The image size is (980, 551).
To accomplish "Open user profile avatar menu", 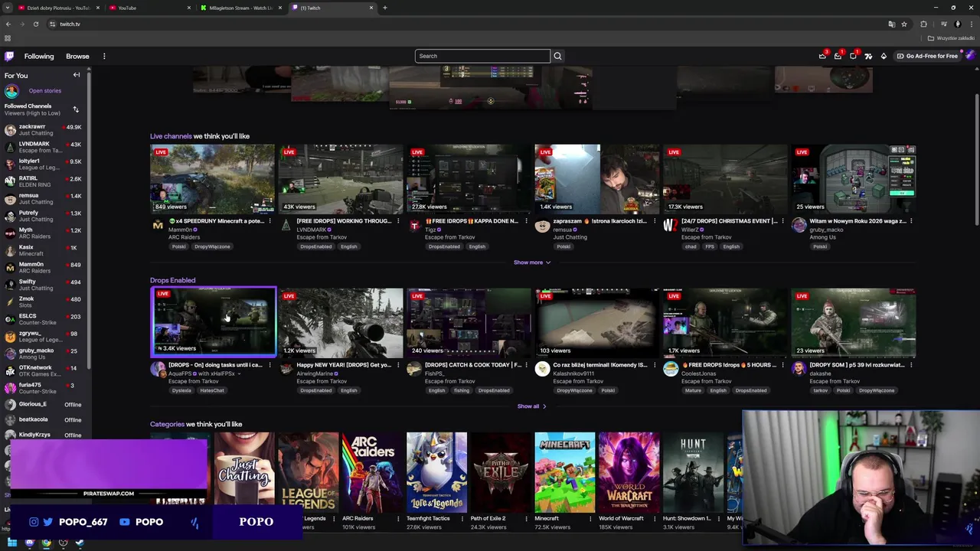I will click(969, 56).
